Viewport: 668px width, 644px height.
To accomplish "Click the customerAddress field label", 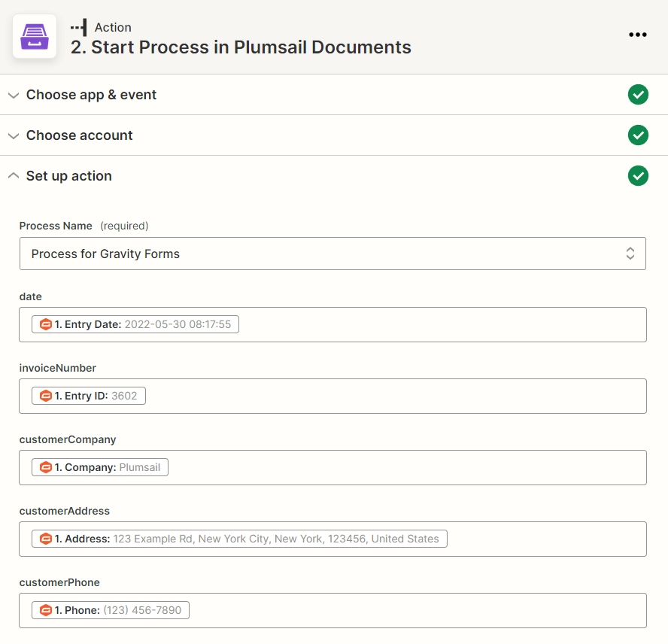I will 65,511.
